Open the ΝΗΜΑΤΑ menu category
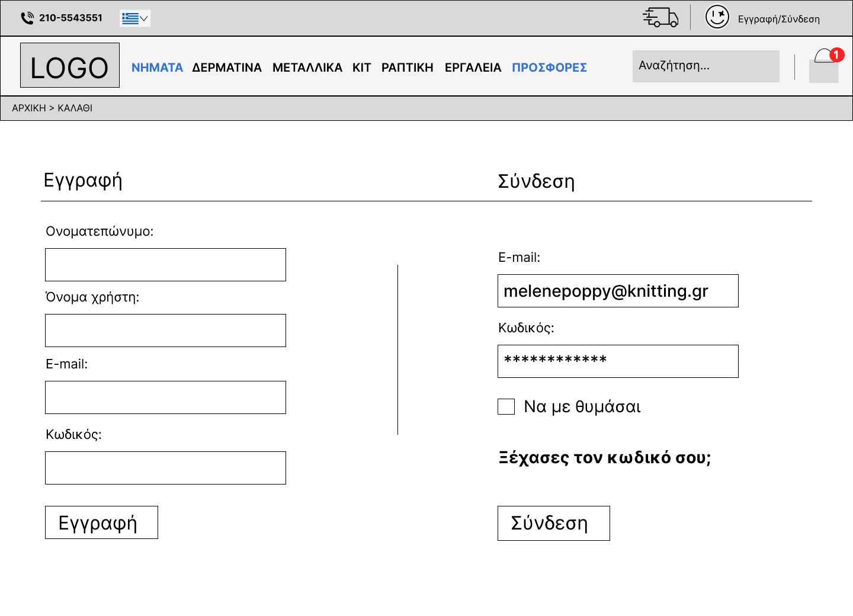This screenshot has width=853, height=616. pos(157,68)
